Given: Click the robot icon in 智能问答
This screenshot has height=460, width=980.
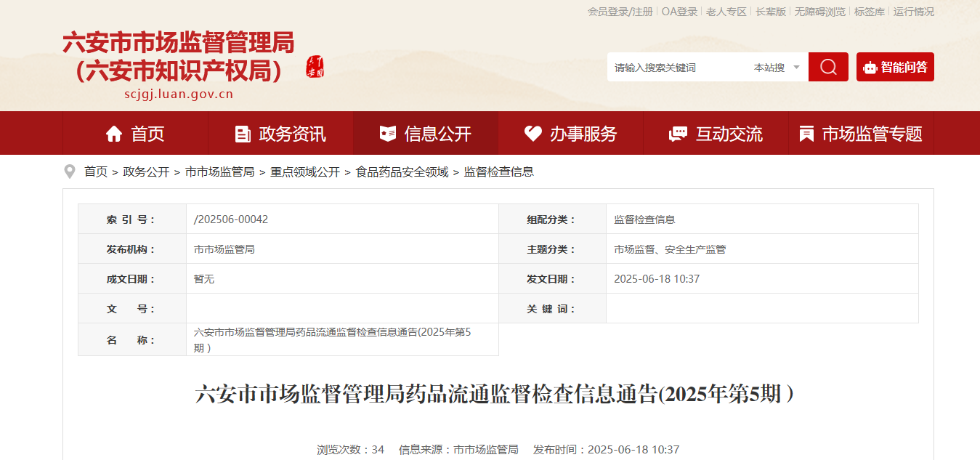Looking at the screenshot, I should [870, 68].
